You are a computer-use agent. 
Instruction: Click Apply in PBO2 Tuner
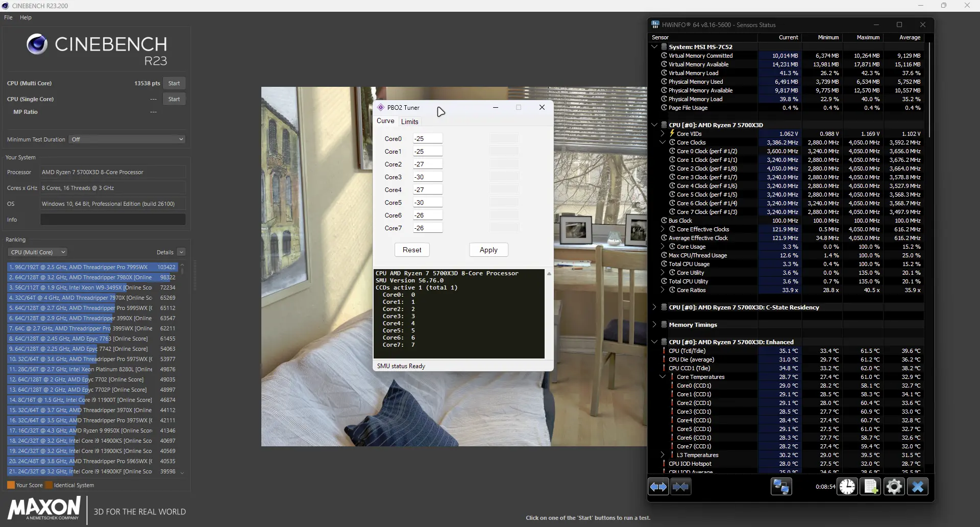coord(488,250)
